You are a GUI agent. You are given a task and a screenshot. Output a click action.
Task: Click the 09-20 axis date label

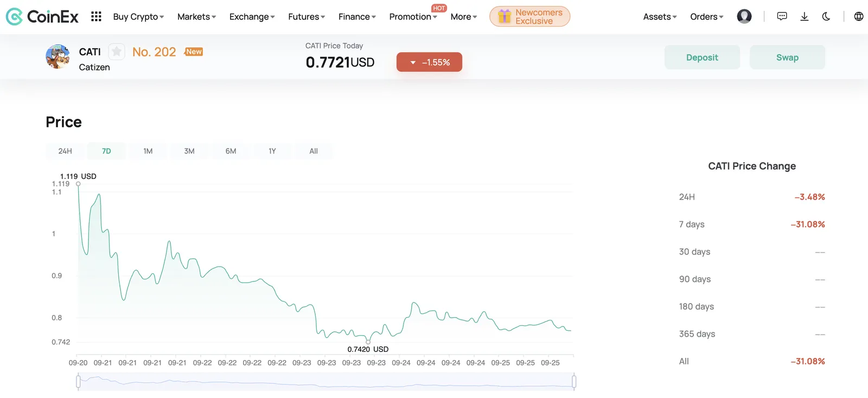click(x=78, y=363)
